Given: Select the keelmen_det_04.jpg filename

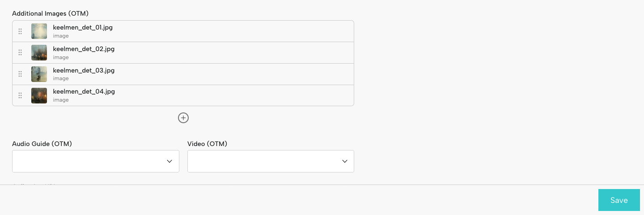Looking at the screenshot, I should (84, 91).
